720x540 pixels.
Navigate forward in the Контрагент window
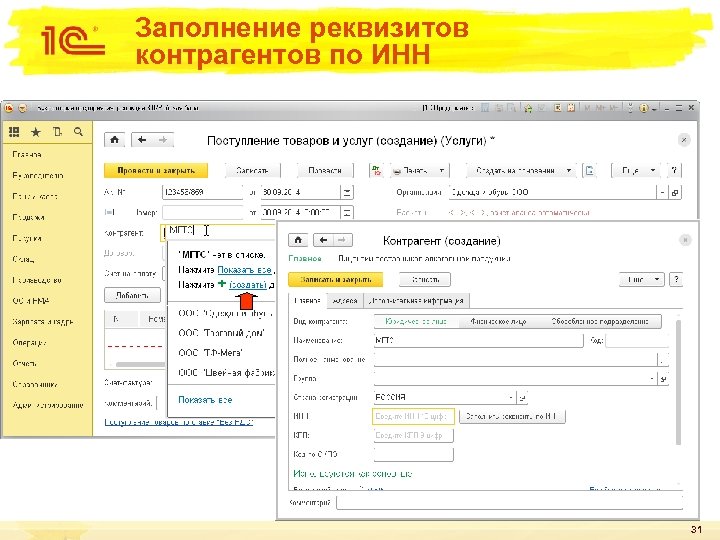tap(343, 240)
